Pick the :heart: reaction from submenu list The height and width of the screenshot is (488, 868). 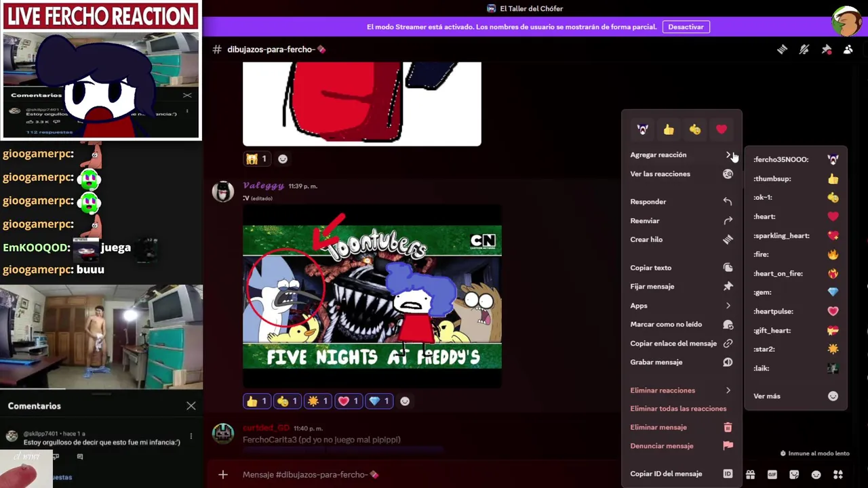point(795,216)
